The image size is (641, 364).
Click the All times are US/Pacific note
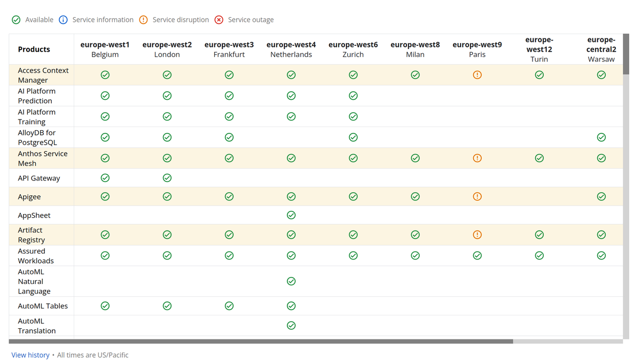pos(93,355)
